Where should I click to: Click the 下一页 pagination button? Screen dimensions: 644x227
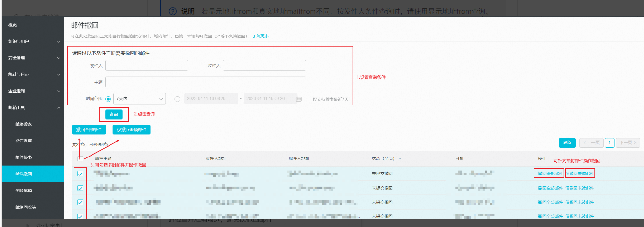627,143
